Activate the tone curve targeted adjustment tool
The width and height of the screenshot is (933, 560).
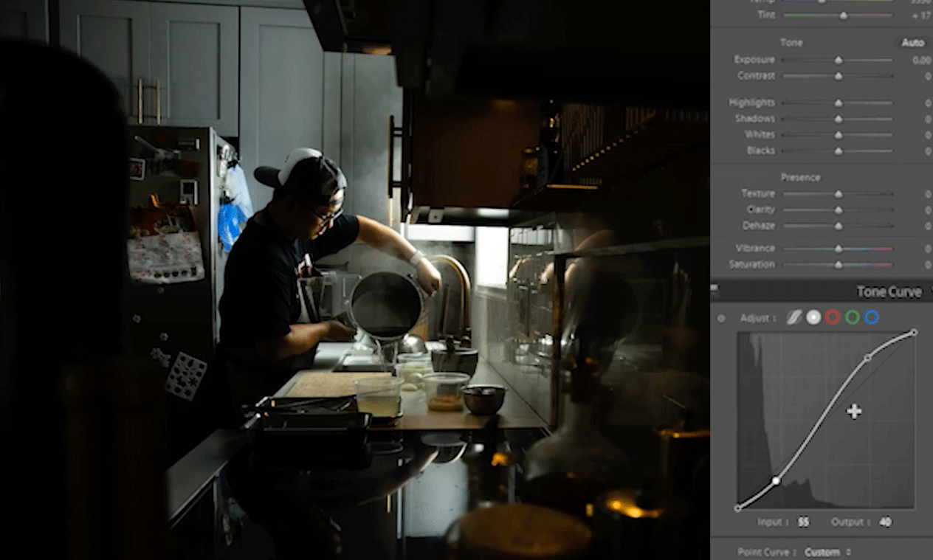point(721,319)
